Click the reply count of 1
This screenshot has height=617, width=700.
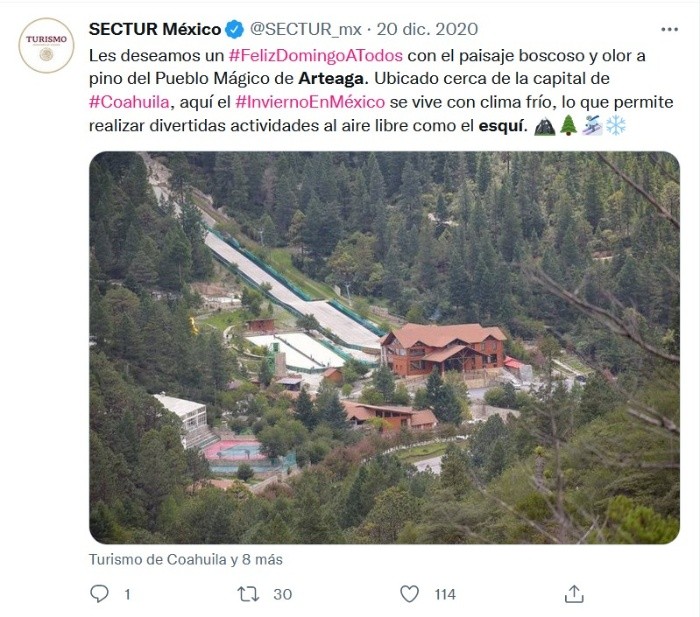pyautogui.click(x=127, y=594)
